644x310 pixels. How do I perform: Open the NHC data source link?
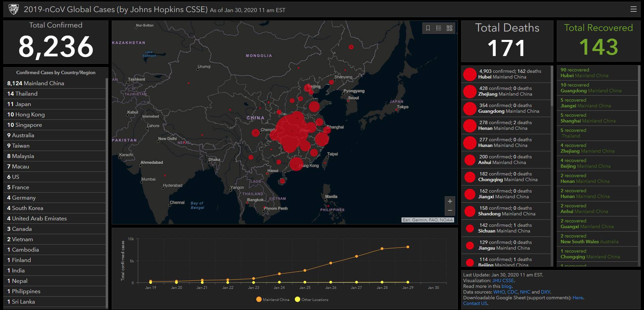(525, 292)
